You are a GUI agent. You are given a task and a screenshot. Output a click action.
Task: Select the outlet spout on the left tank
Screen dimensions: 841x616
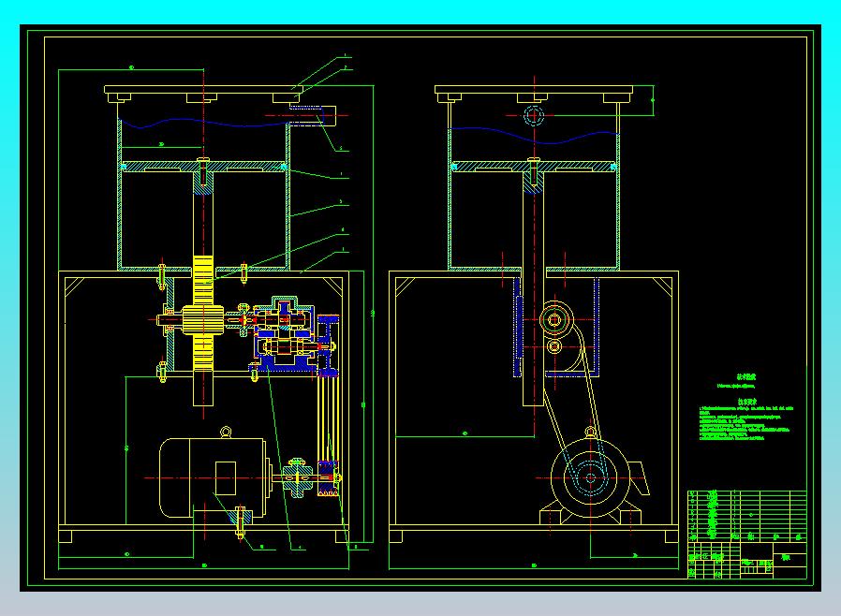(x=311, y=116)
